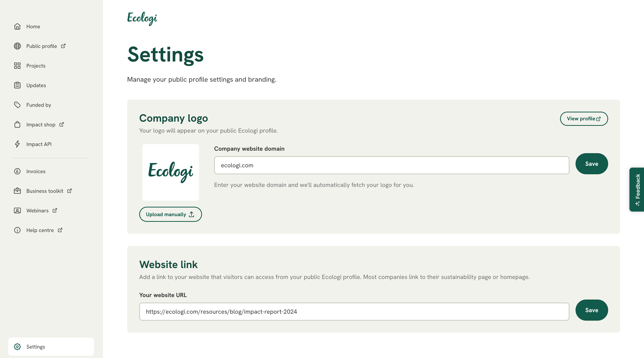The width and height of the screenshot is (644, 358).
Task: Click the Company website domain field
Action: click(391, 165)
